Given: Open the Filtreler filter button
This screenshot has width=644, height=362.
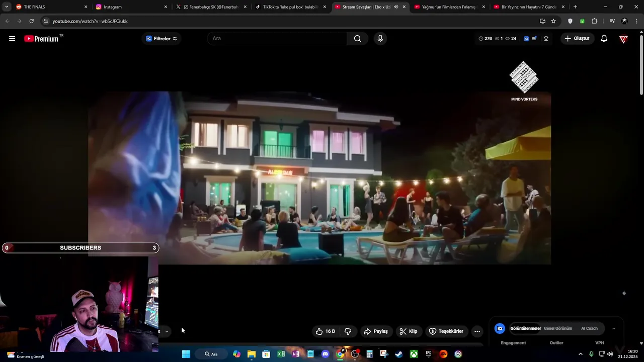Looking at the screenshot, I should pyautogui.click(x=162, y=39).
